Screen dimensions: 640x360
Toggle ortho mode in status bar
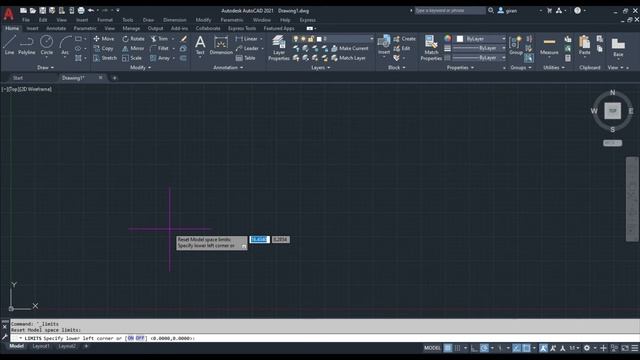click(x=474, y=348)
